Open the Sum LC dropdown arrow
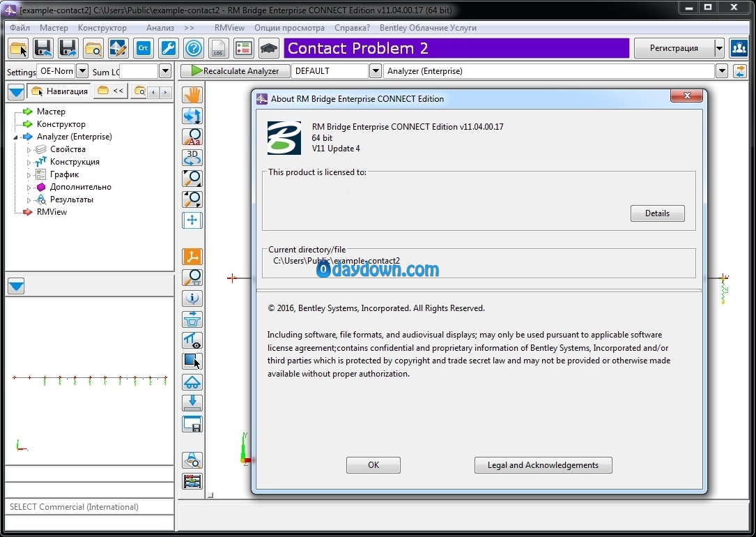This screenshot has width=756, height=537. point(165,71)
